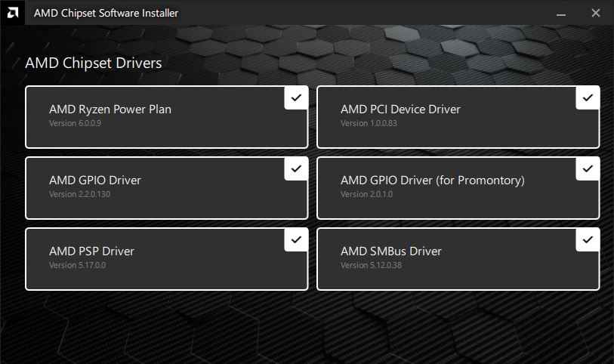Screen dimensions: 614x364
Task: Deselect the AMD PSP Driver checkbox
Action: 296,239
